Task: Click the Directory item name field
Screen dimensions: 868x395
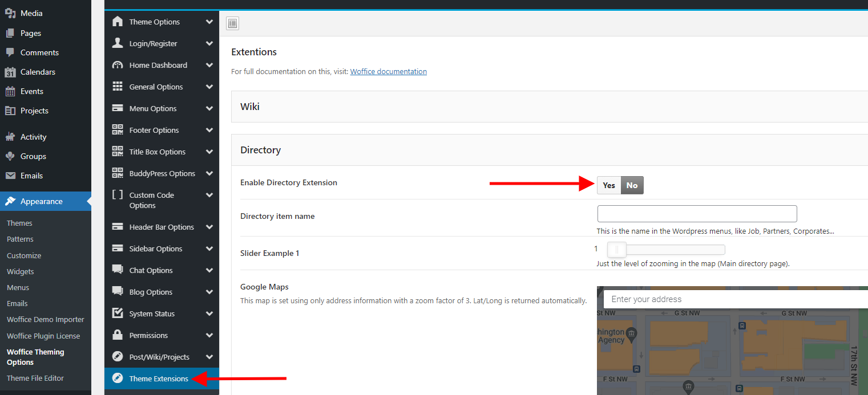Action: tap(697, 214)
